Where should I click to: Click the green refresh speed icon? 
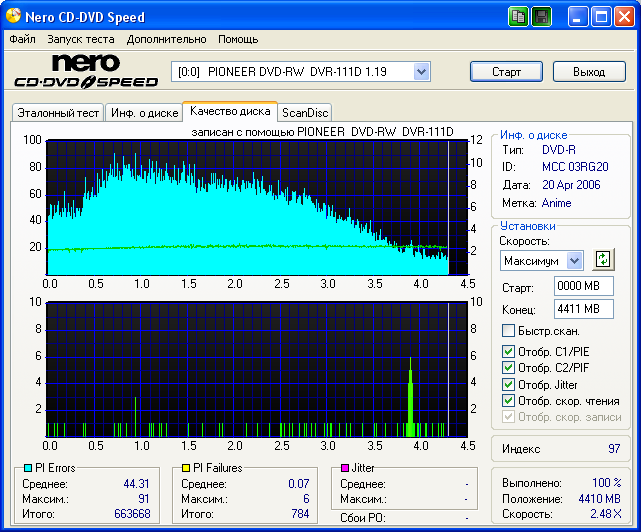tap(602, 259)
